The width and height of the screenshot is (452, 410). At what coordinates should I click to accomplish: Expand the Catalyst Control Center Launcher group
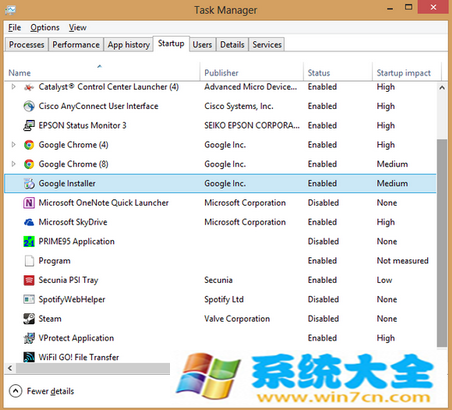point(13,87)
